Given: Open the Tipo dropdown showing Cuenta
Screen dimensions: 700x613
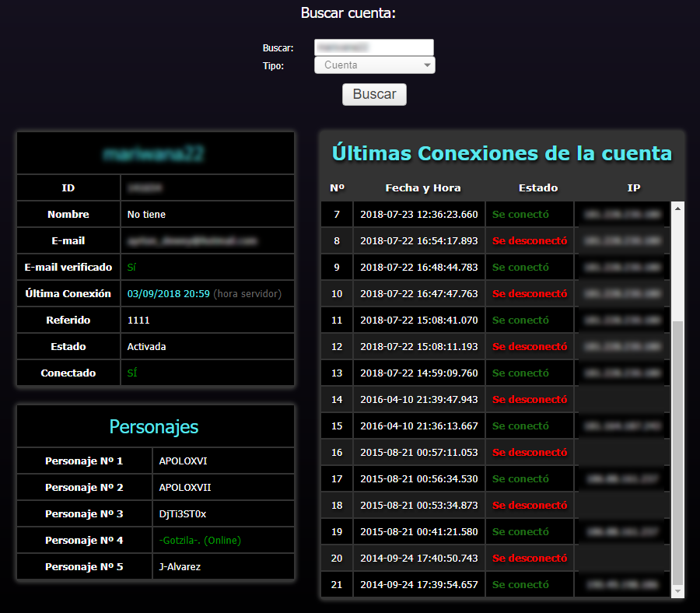Looking at the screenshot, I should click(374, 65).
